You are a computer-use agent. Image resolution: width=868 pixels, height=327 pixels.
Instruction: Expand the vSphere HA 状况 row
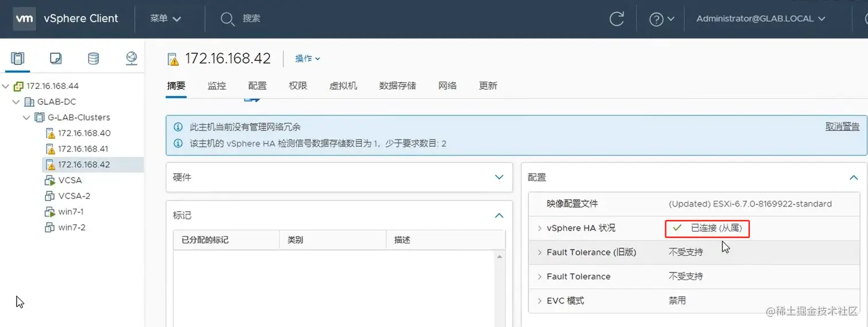coord(540,228)
